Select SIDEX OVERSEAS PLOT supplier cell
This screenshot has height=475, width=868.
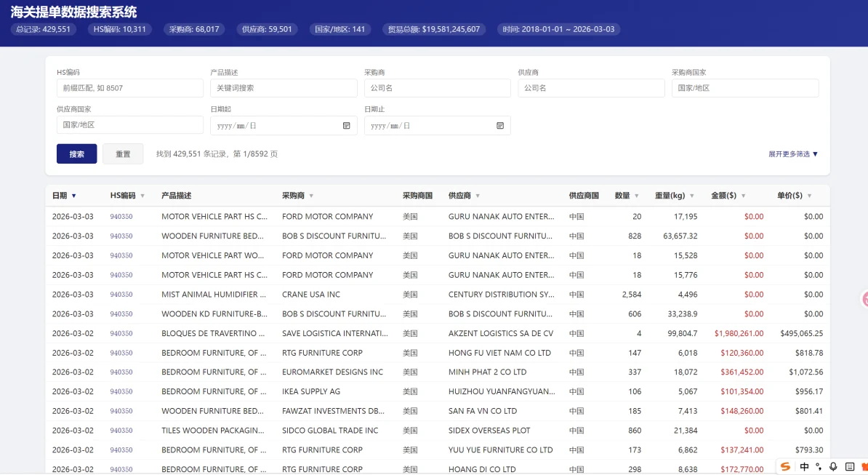coord(489,431)
